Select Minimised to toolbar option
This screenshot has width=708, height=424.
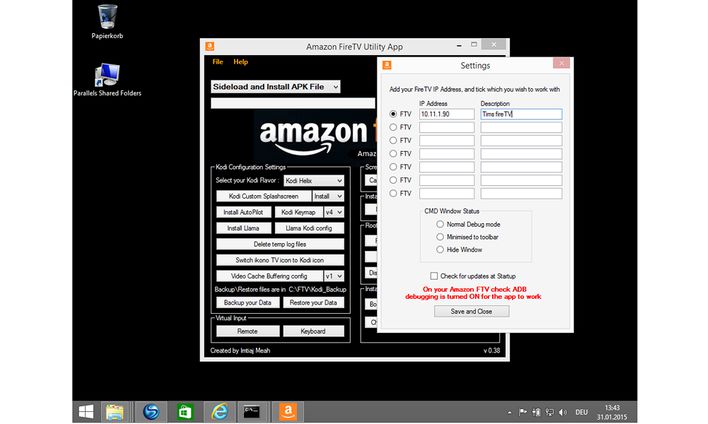440,237
